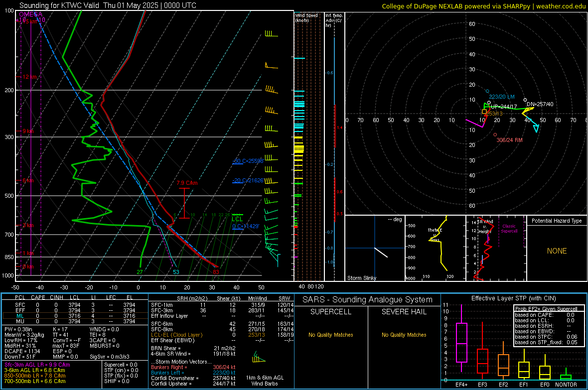Click the green NONTOR box plot
The height and width of the screenshot is (390, 588).
(566, 374)
